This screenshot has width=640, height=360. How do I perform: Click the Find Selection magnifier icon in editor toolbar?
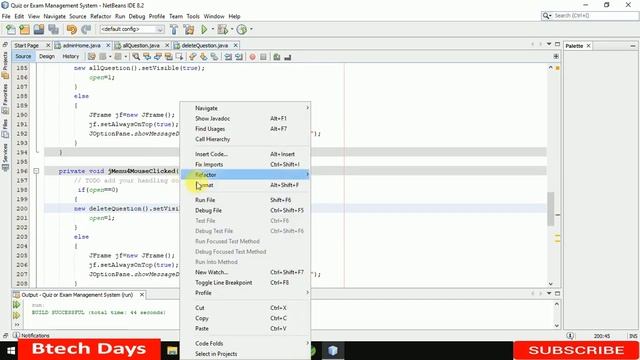(136, 57)
